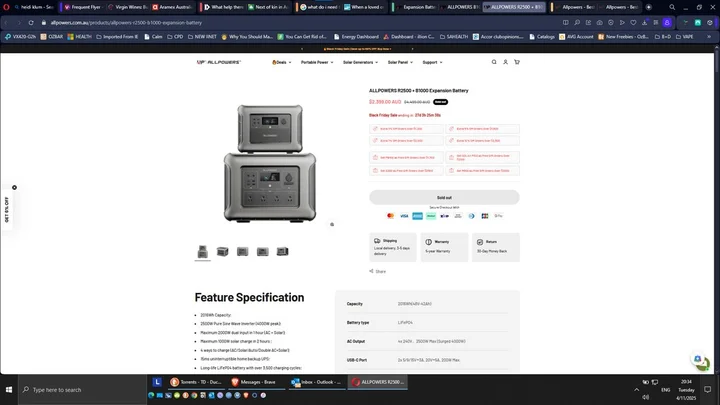Close the Get 5% Off side popup
This screenshot has height=405, width=720.
[x=15, y=187]
